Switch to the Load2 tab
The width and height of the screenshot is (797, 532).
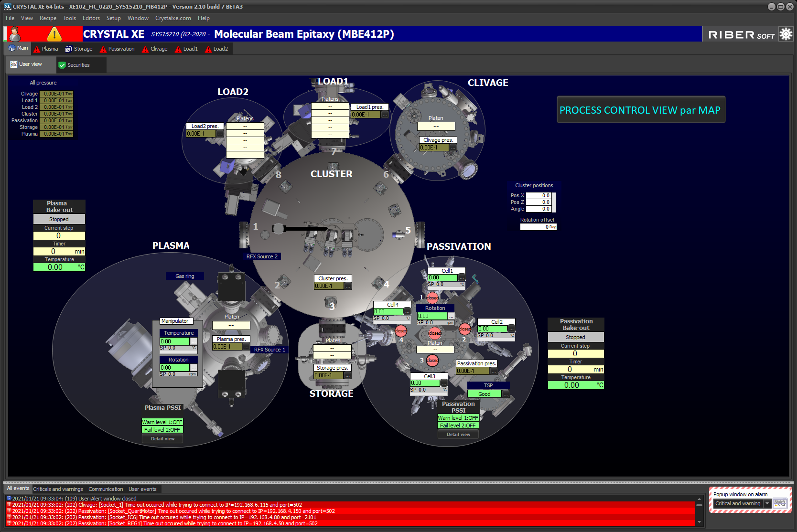(x=216, y=49)
